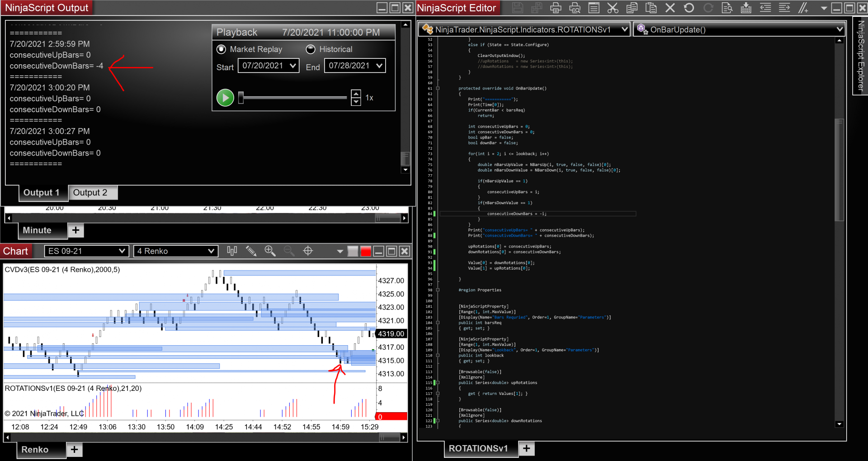Click the editor scroll-down arrow
The width and height of the screenshot is (868, 461).
pyautogui.click(x=840, y=424)
